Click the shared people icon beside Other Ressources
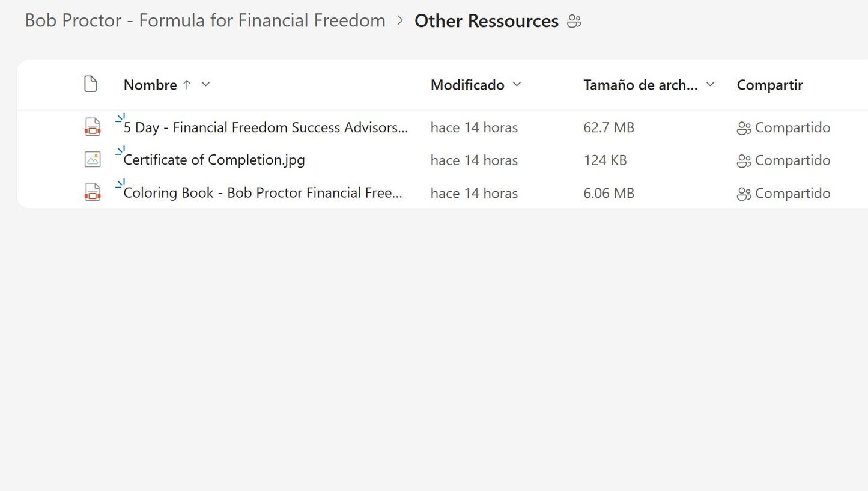The height and width of the screenshot is (491, 868). [x=574, y=22]
